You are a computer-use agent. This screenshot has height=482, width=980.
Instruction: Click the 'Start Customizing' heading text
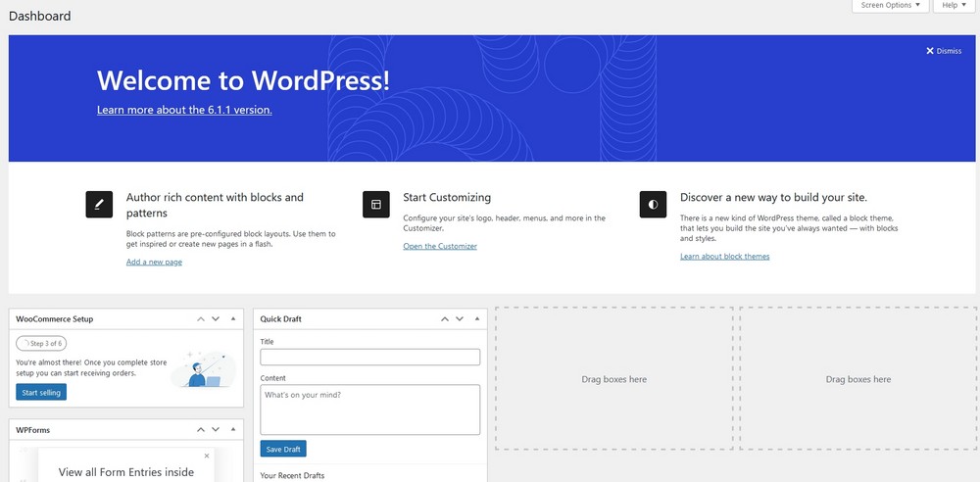447,198
